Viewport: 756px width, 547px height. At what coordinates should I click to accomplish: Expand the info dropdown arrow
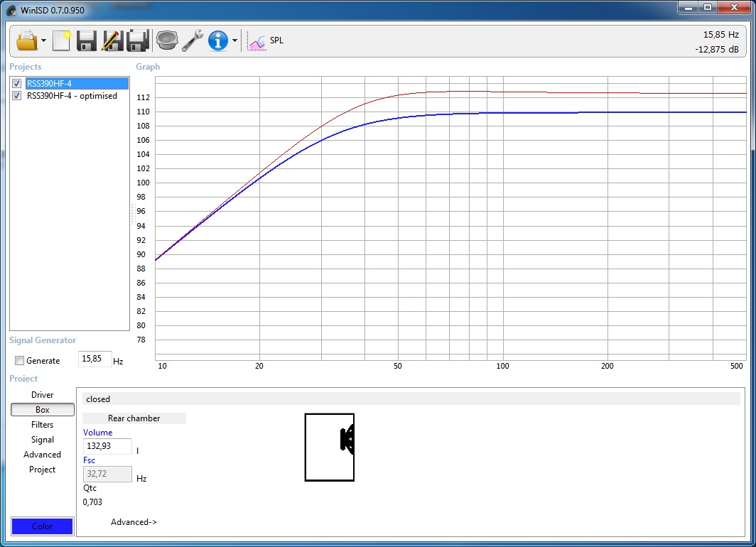pos(234,40)
